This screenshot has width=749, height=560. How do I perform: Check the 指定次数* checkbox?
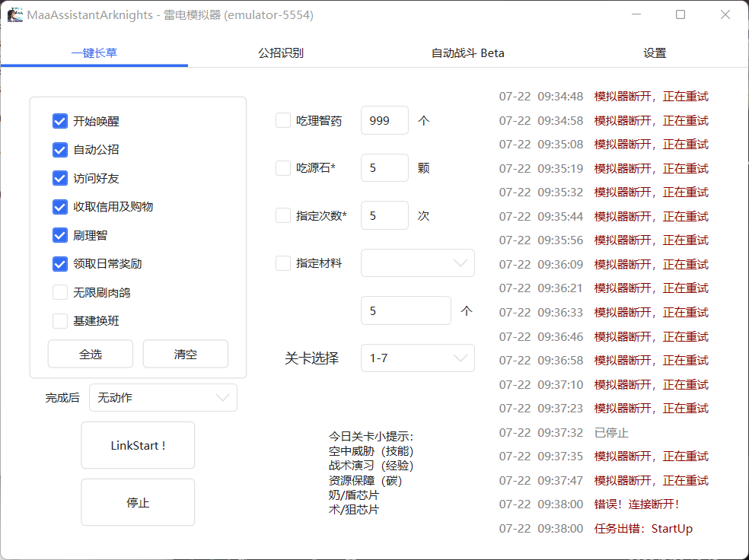click(283, 215)
